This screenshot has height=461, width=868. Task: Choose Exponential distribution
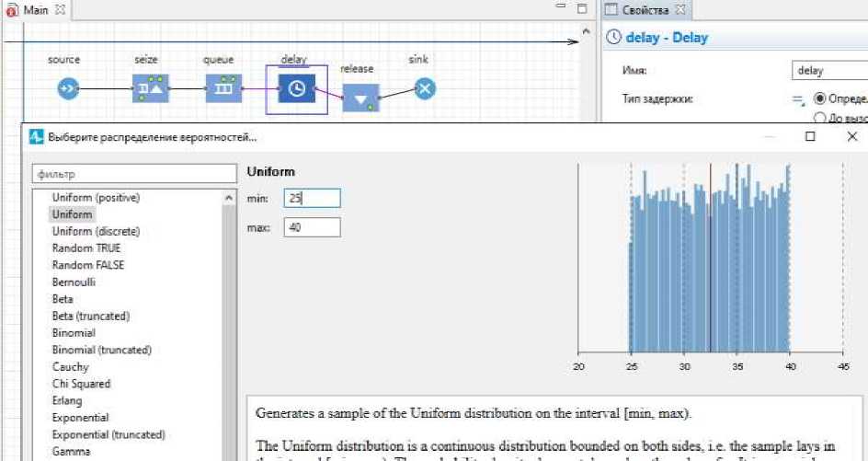tap(80, 417)
